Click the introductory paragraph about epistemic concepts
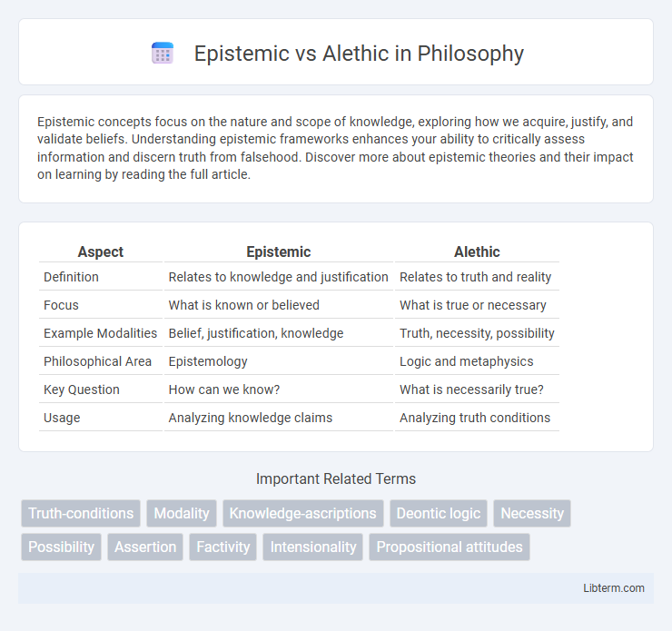Viewport: 672px width, 631px height. (x=336, y=148)
